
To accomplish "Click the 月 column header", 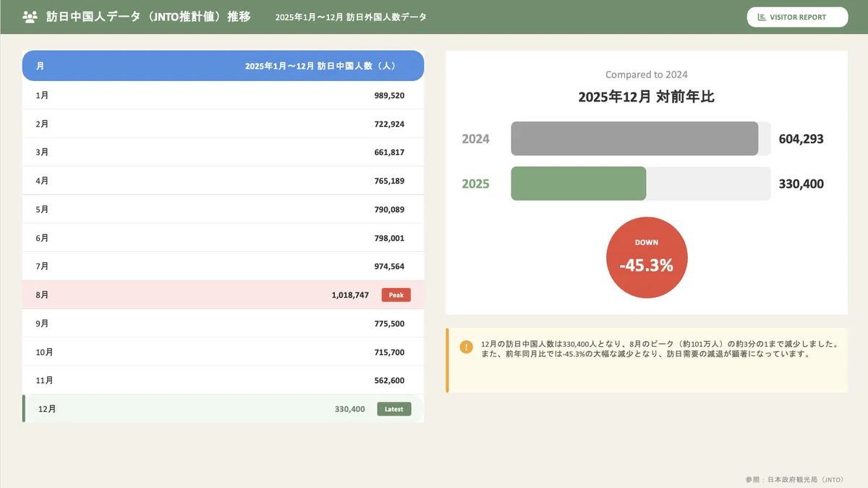I will pyautogui.click(x=40, y=66).
